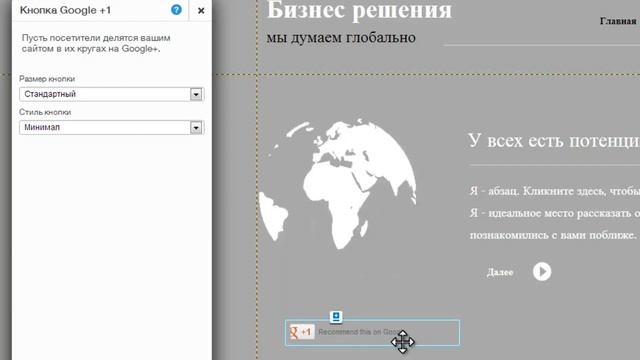
Task: Click the Главная menu item
Action: click(x=618, y=21)
